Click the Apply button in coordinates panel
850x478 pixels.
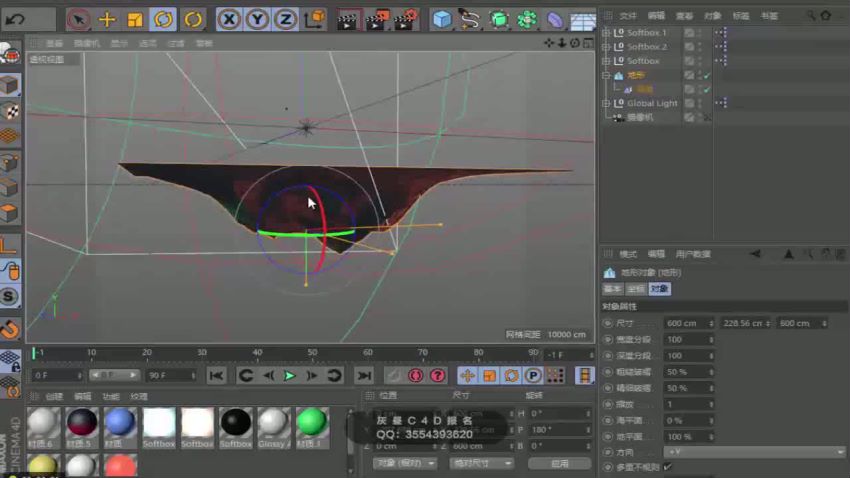point(559,463)
